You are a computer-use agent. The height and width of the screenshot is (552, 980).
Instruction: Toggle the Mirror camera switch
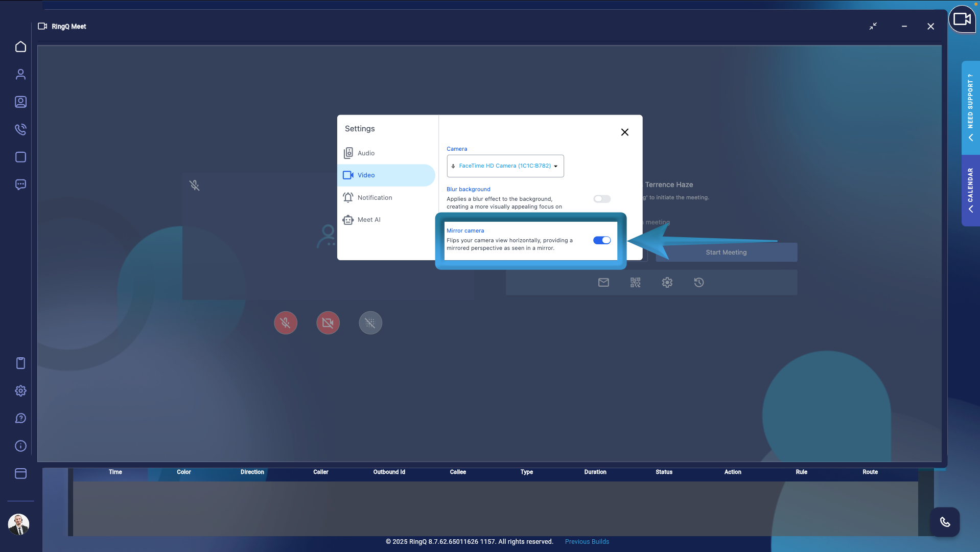[602, 240]
